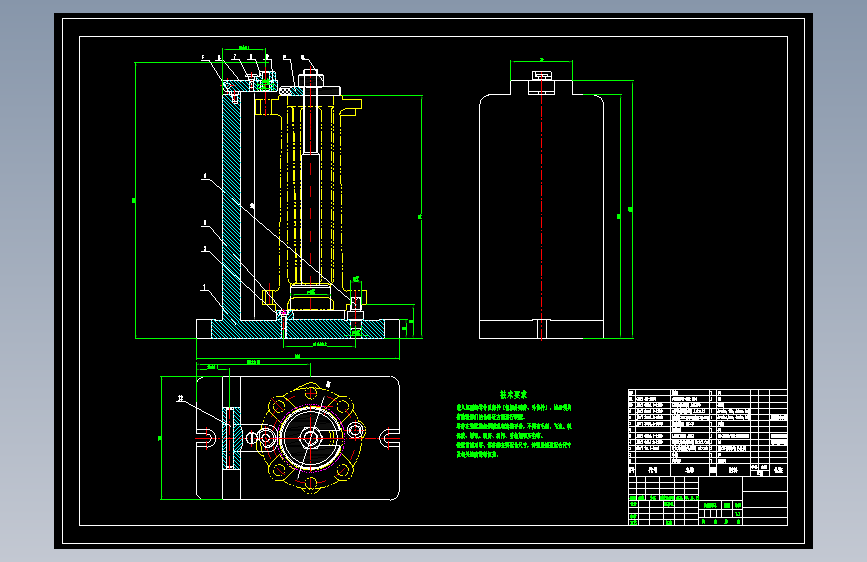Click the red dashed centerline of the side view
The width and height of the screenshot is (867, 562).
point(541,205)
